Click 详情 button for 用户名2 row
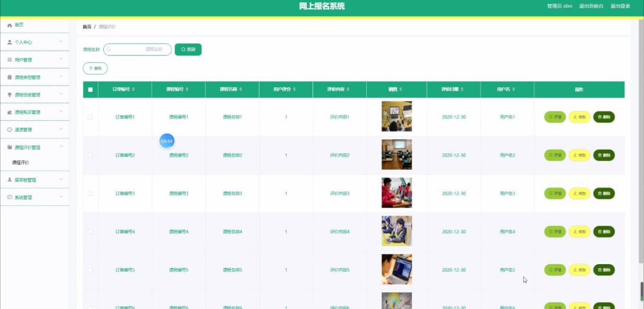This screenshot has height=309, width=644. (555, 155)
